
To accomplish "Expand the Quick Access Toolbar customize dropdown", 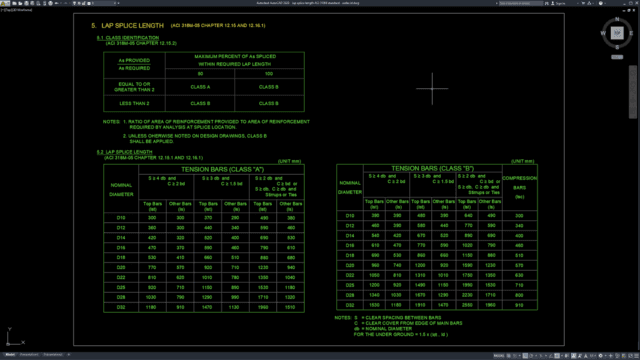I will pyautogui.click(x=119, y=3).
